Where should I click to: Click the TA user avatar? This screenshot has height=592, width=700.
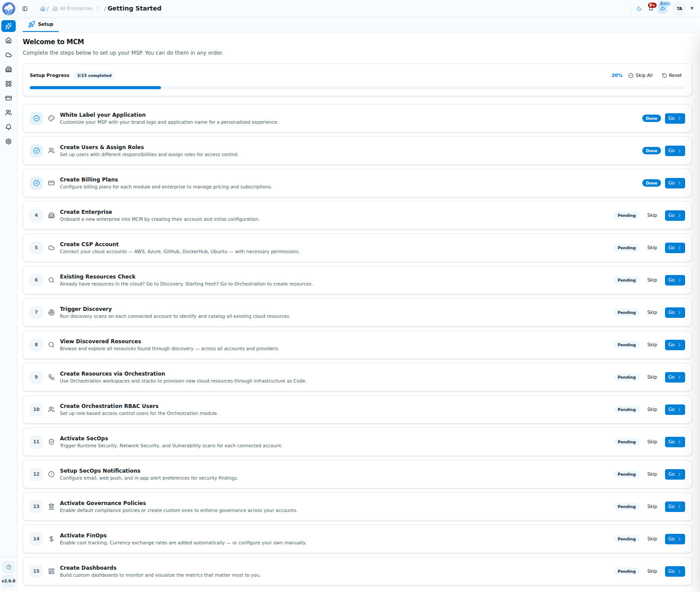679,9
